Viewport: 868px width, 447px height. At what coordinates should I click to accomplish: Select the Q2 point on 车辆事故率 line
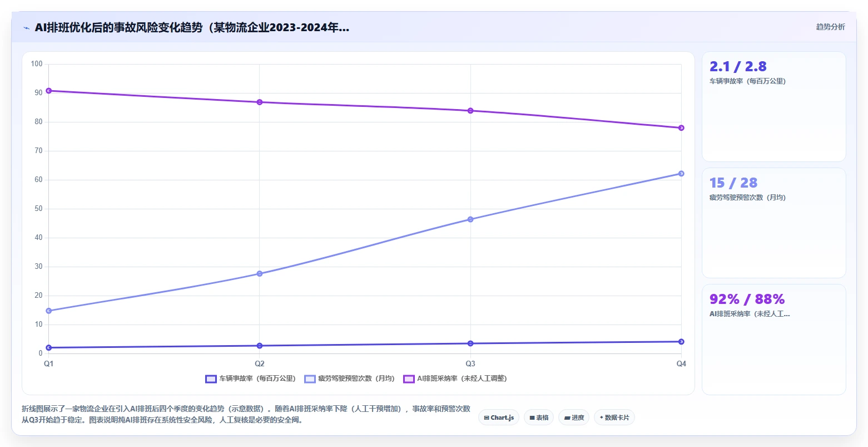point(260,346)
